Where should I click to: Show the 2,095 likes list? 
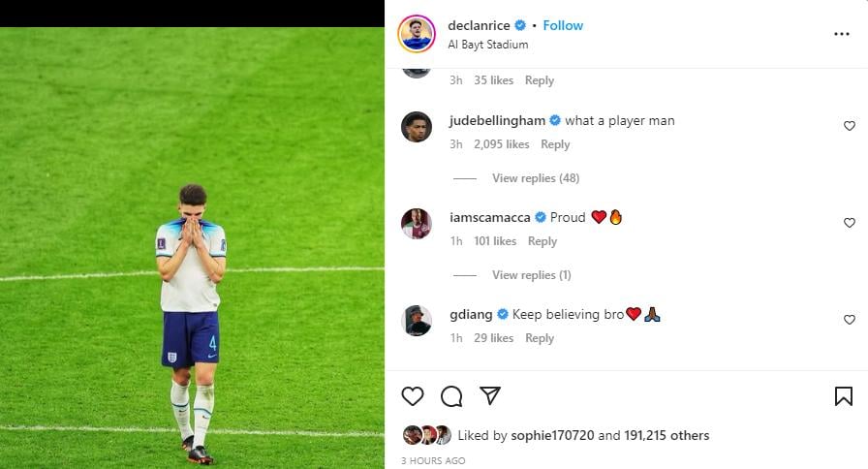(502, 144)
